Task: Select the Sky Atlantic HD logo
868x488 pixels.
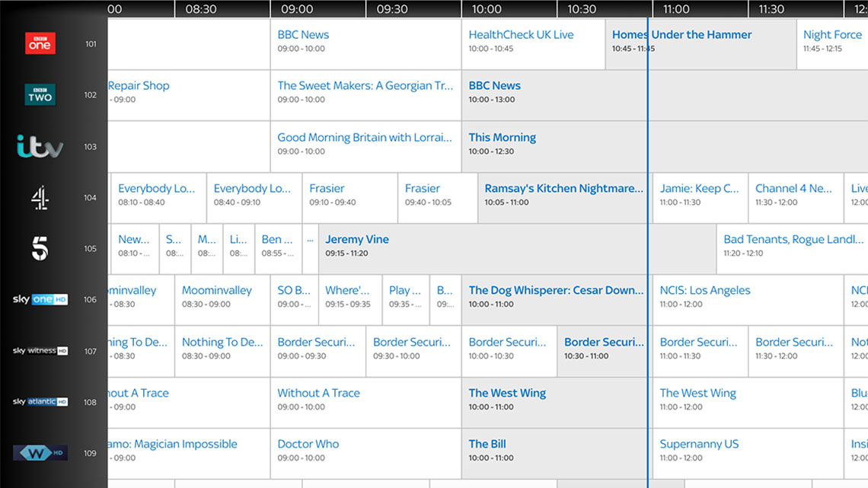Action: click(40, 402)
